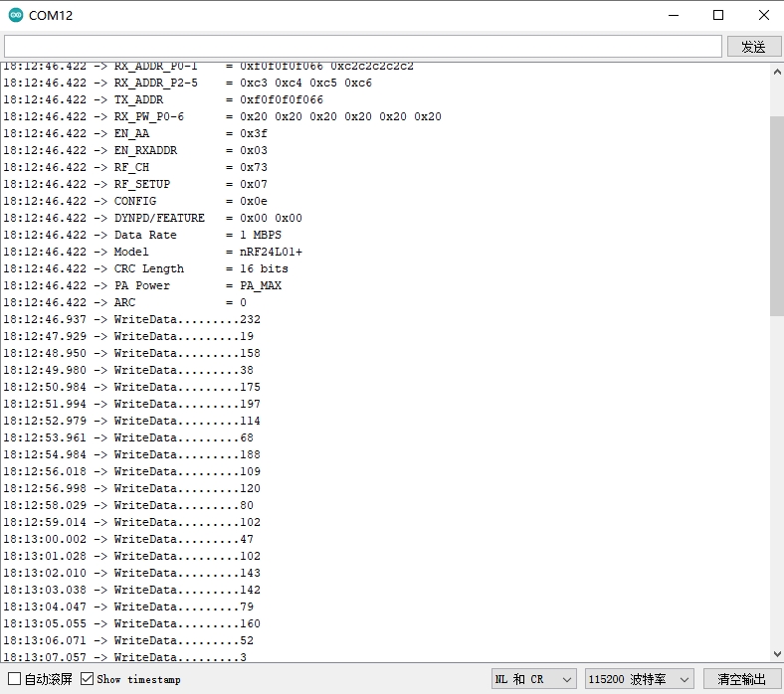Click the RF_CH = 0x73 line

tap(135, 167)
